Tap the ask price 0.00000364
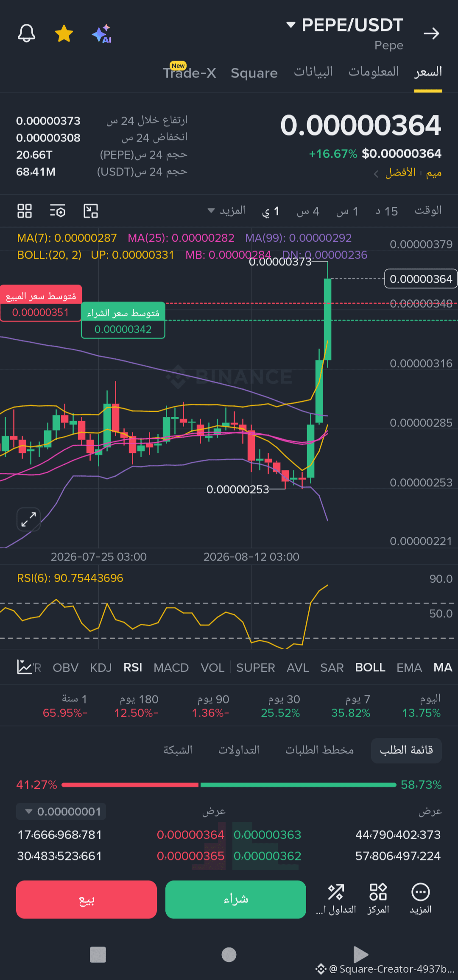This screenshot has height=980, width=458. (190, 835)
